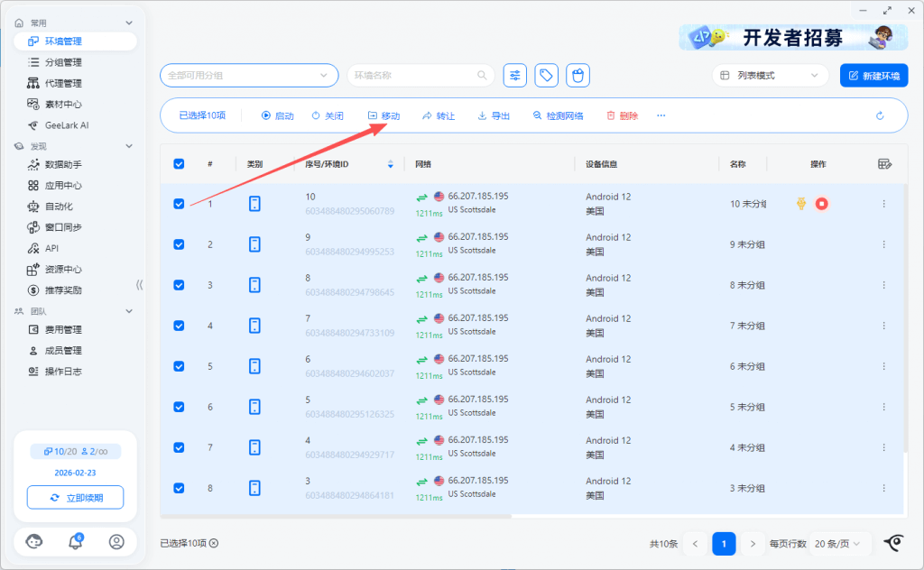
Task: Open the notification bell icon
Action: (x=76, y=541)
